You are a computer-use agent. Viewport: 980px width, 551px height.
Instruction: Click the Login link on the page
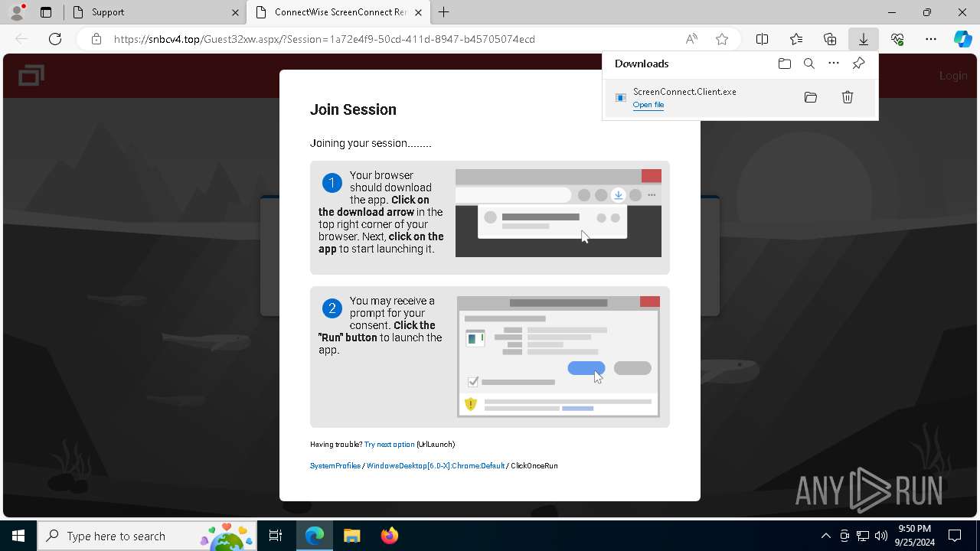[x=953, y=76]
